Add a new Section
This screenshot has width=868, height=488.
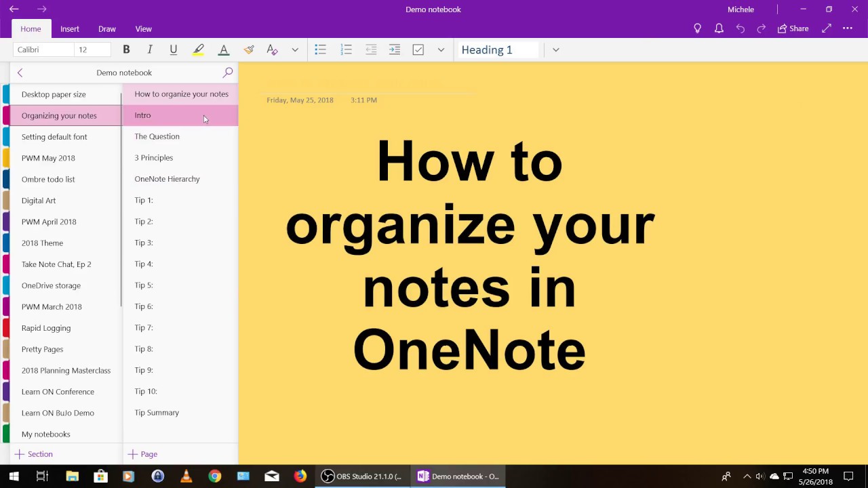pyautogui.click(x=34, y=454)
